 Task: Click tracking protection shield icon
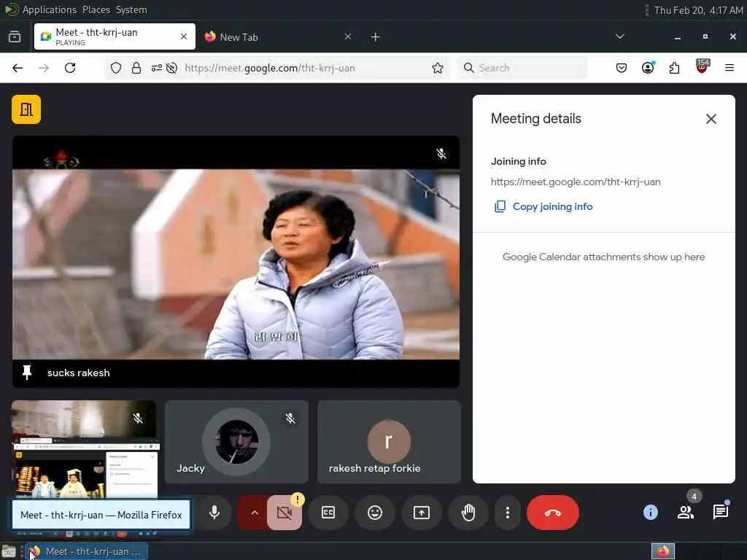click(x=116, y=68)
